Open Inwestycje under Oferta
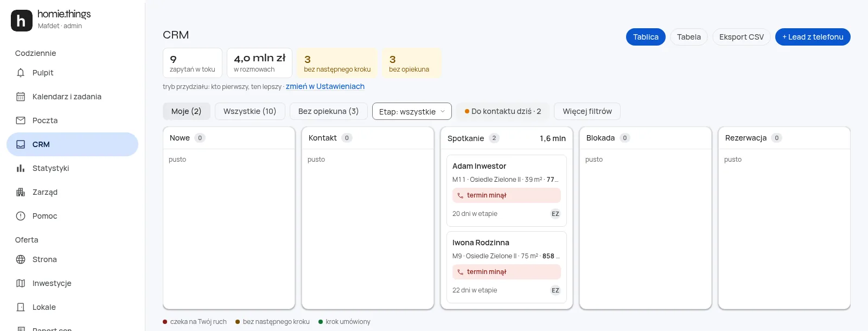 pos(72,283)
